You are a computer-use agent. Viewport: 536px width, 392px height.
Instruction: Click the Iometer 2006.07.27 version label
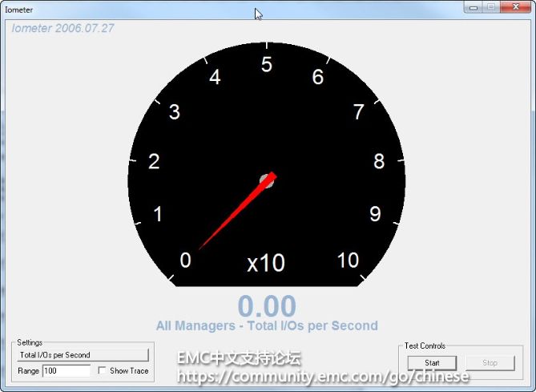click(63, 28)
